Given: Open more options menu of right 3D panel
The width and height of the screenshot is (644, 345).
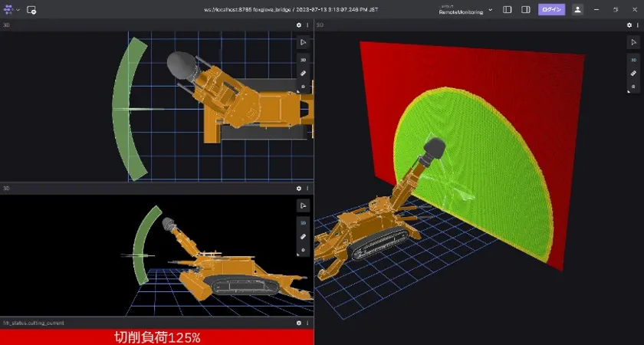Looking at the screenshot, I should 636,25.
